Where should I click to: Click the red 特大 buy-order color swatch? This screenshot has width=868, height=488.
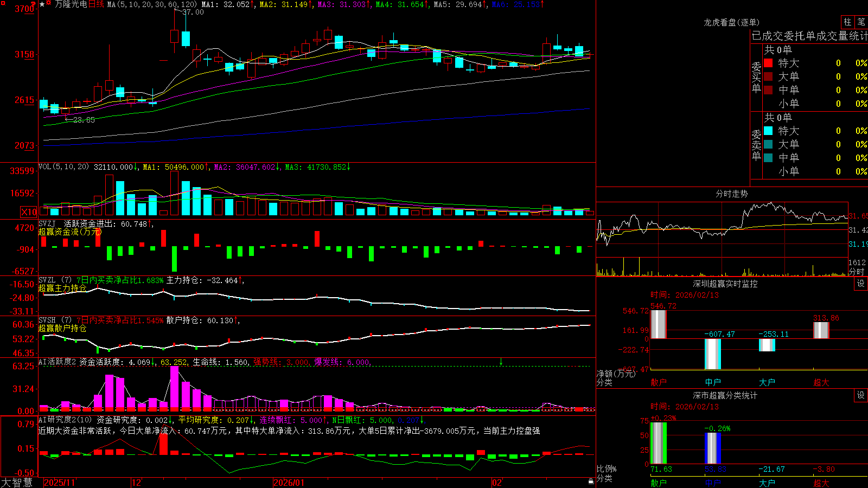768,63
